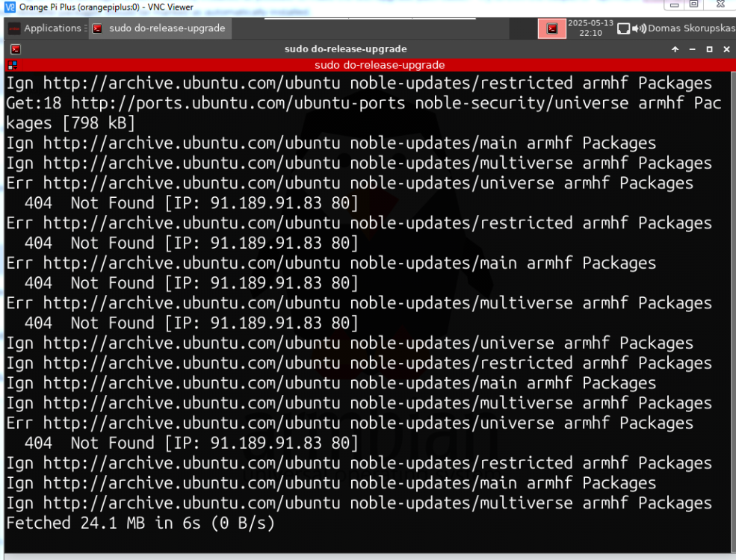
Task: Minimize the VNC Viewer window
Action: click(675, 4)
